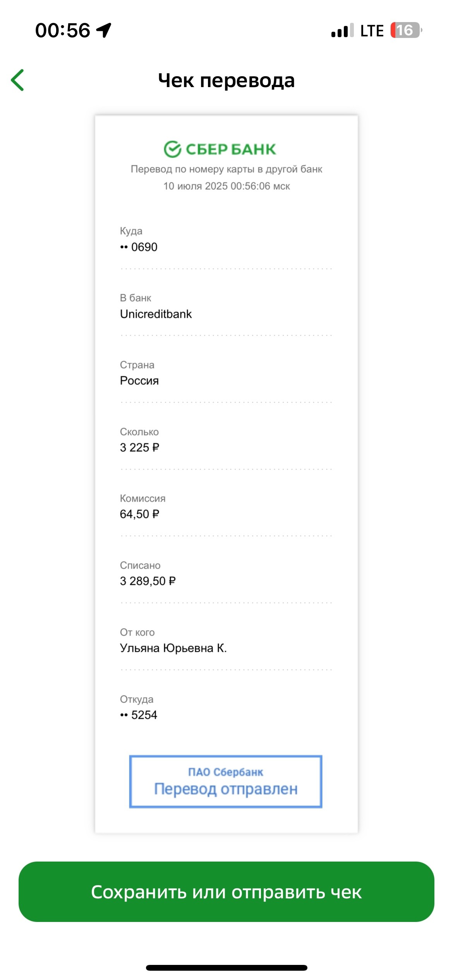Image resolution: width=453 pixels, height=980 pixels.
Task: Tap the commission value 64,50 ₽
Action: (140, 514)
